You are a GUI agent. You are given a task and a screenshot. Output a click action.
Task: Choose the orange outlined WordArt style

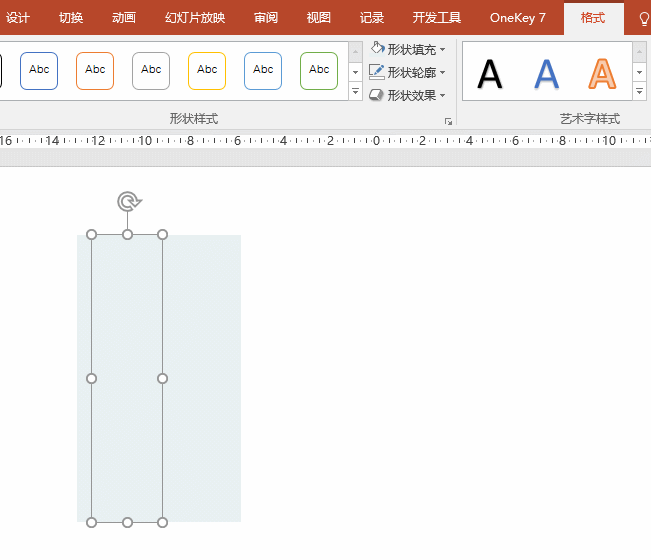click(602, 73)
